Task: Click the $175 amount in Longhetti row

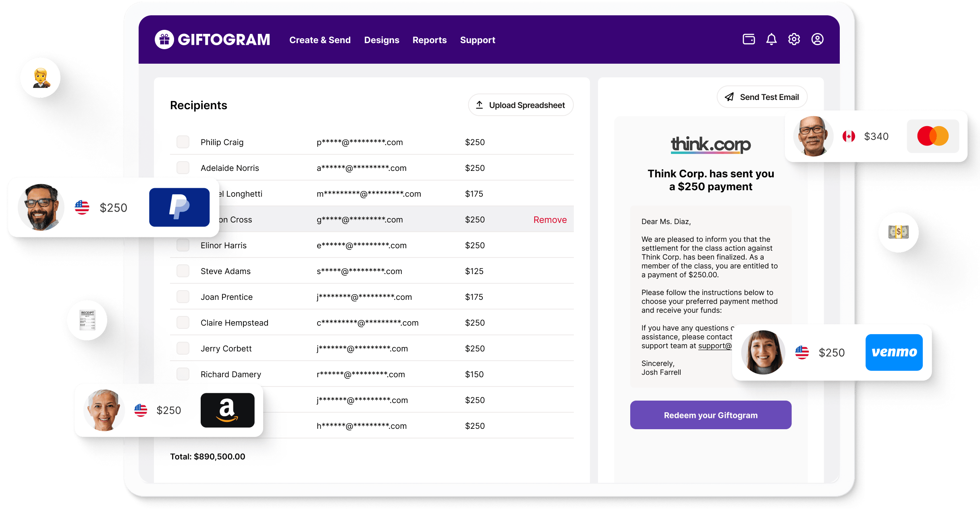Action: tap(474, 194)
